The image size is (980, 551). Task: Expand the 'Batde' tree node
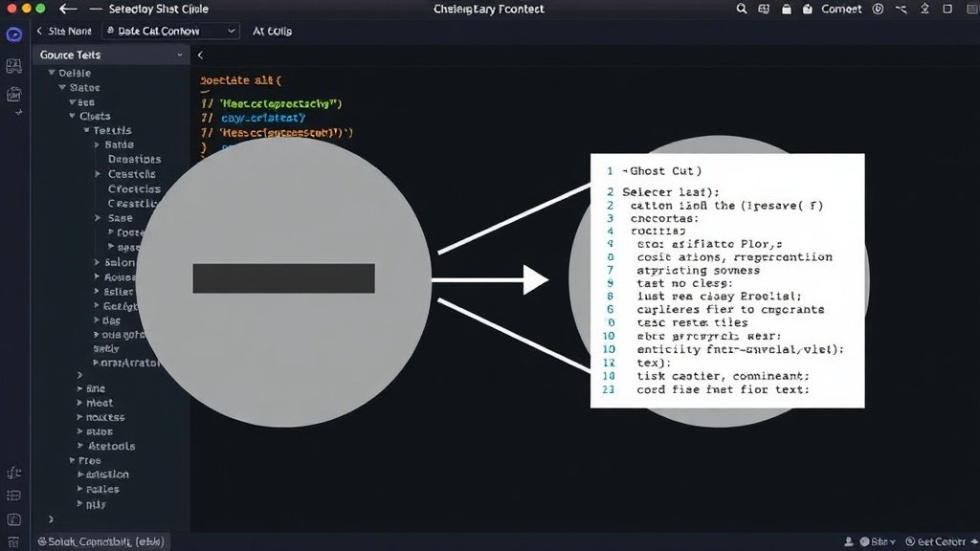[x=97, y=145]
